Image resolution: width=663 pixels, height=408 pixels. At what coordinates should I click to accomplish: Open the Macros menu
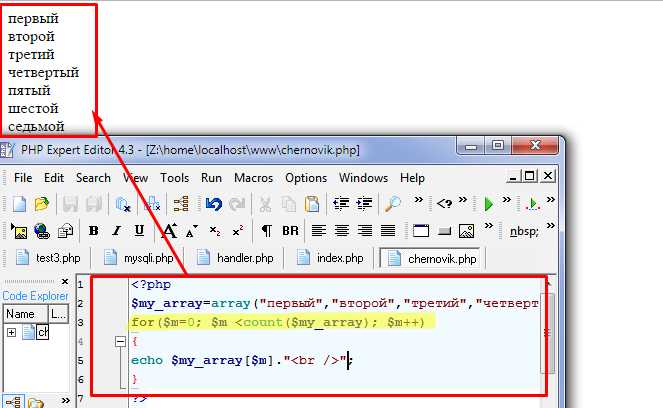tap(254, 178)
